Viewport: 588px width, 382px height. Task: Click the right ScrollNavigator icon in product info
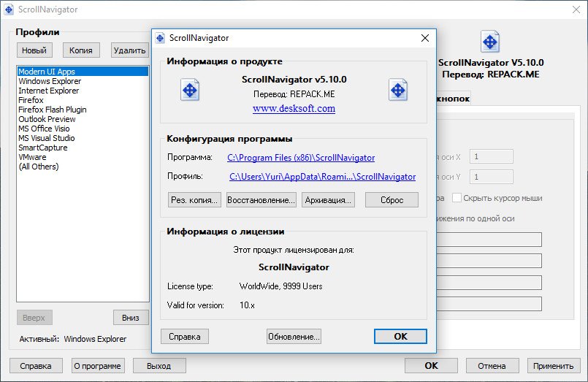[398, 90]
